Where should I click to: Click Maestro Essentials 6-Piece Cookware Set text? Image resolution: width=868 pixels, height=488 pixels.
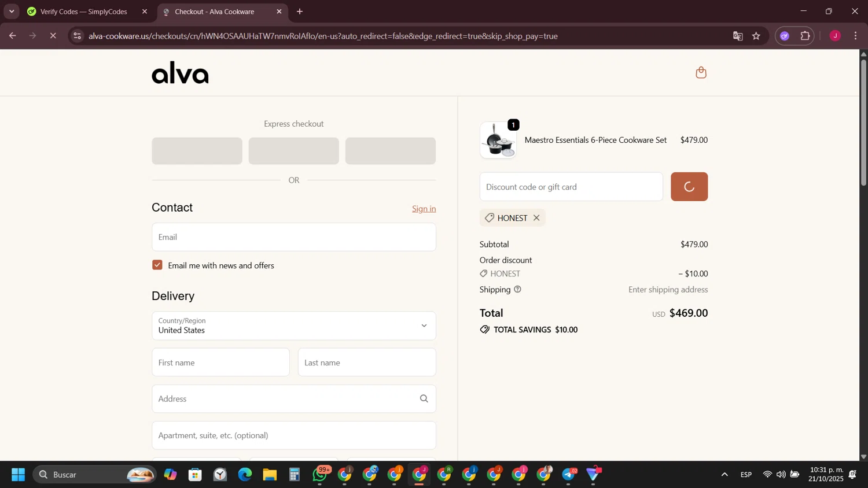[595, 140]
